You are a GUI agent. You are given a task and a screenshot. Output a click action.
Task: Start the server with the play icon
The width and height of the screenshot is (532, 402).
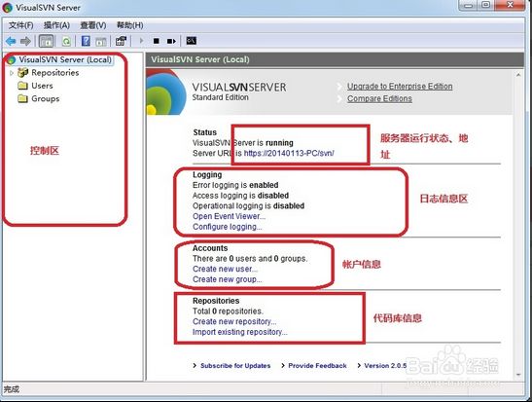tap(141, 41)
